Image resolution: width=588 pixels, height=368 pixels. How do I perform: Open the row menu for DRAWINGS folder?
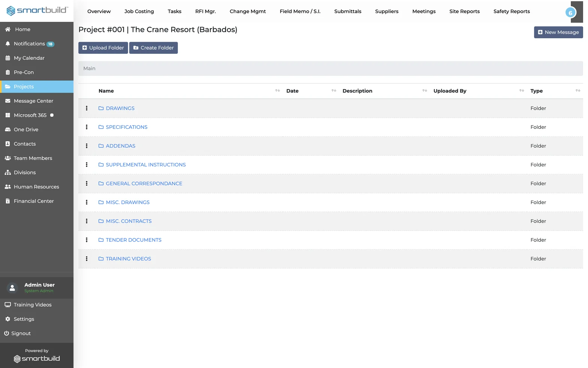pos(87,108)
